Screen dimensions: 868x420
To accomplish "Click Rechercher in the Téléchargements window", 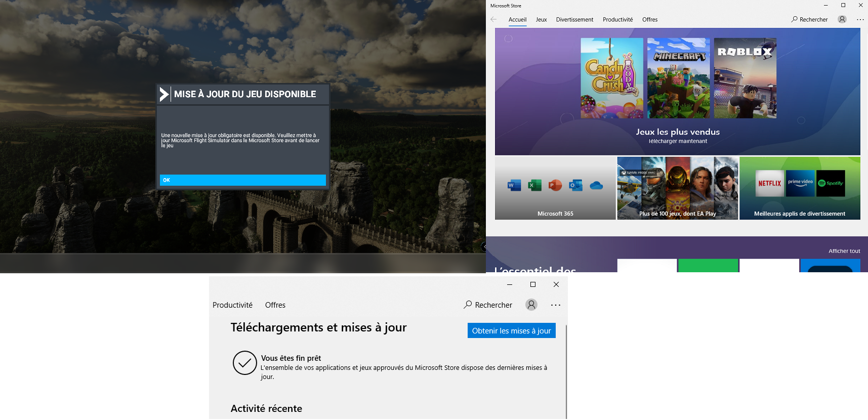I will click(488, 305).
